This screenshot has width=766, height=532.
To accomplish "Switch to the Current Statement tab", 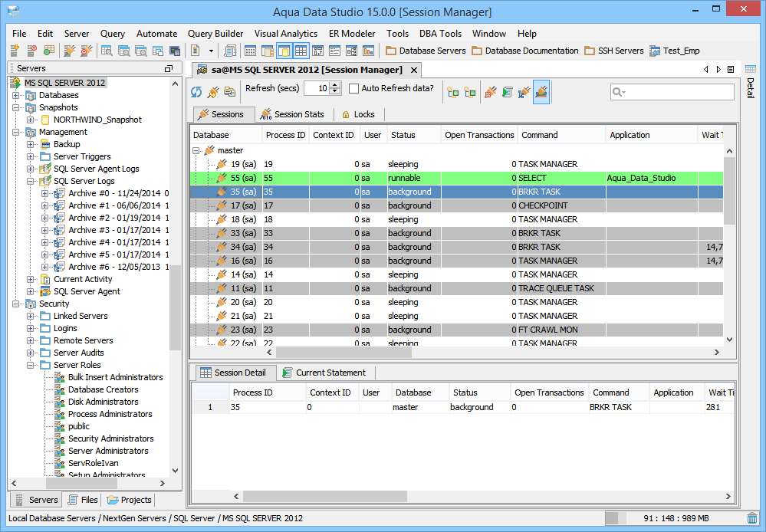I will coord(330,373).
